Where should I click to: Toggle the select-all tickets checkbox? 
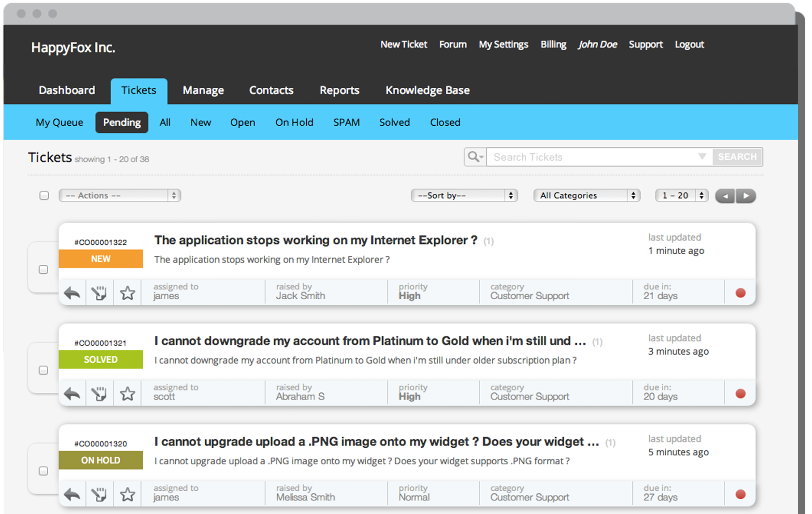44,195
